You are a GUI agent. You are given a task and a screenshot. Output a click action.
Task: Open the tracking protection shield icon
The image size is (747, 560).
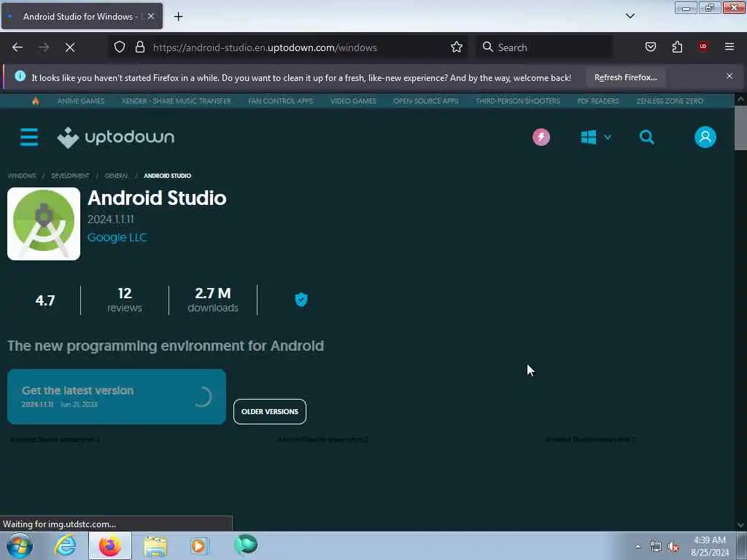120,47
